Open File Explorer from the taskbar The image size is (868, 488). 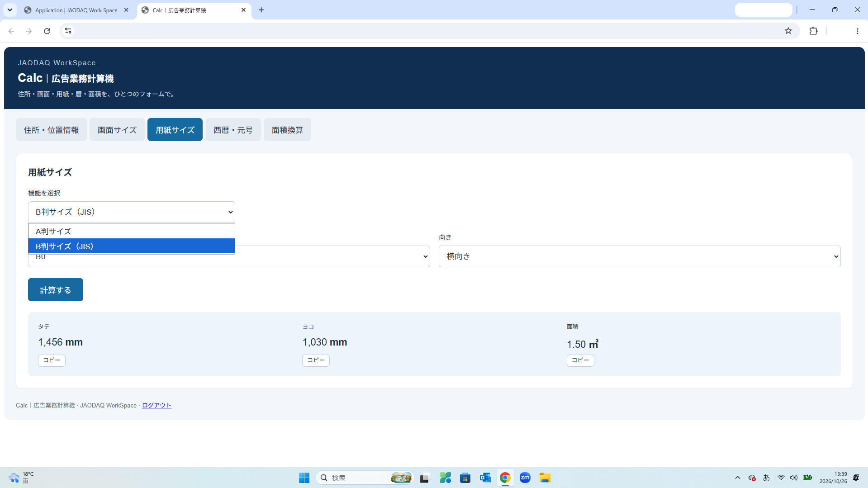pyautogui.click(x=545, y=478)
